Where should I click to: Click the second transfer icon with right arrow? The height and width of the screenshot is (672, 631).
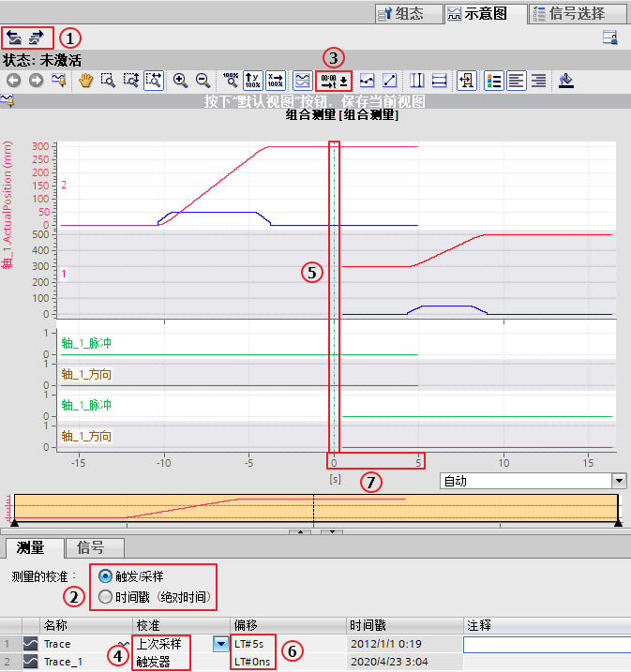tap(37, 38)
